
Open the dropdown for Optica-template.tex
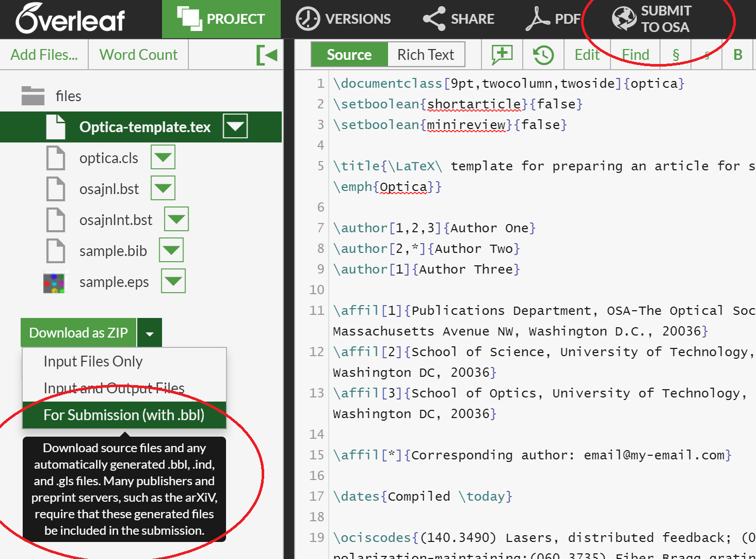(x=235, y=126)
